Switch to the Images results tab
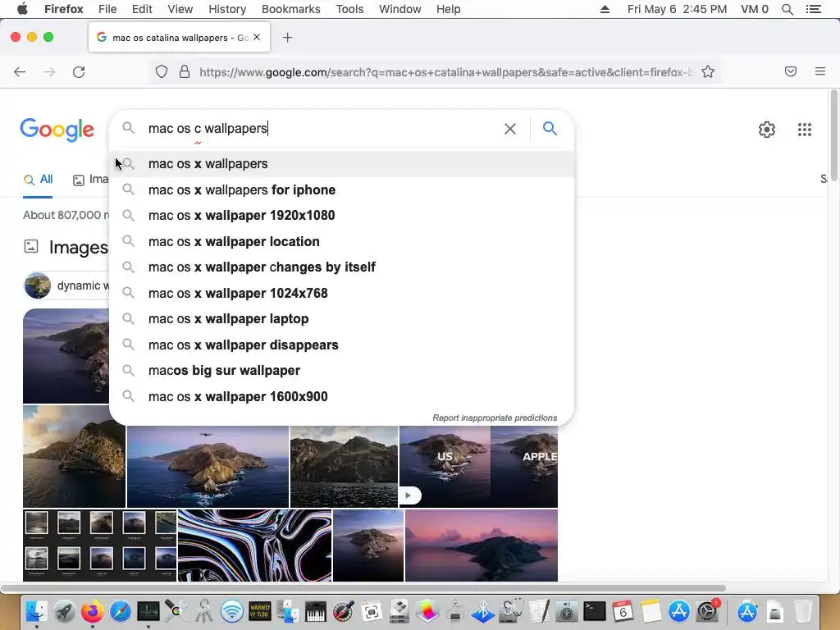Screen dimensions: 840x630 [90, 180]
